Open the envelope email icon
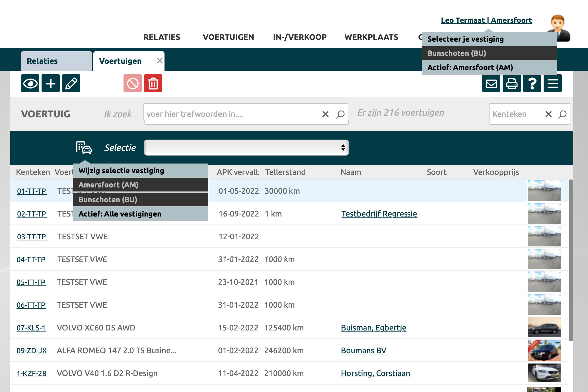 (491, 83)
